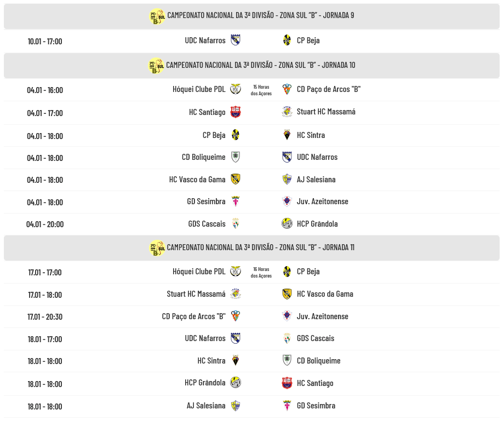Click CD Paço de Arcos "B" crest, Jornada 10
504x421 pixels.
pyautogui.click(x=287, y=89)
